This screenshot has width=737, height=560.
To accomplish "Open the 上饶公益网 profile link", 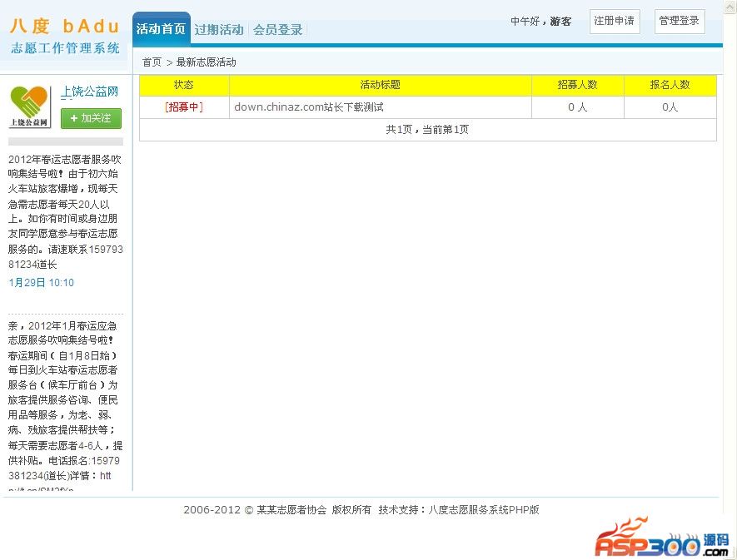I will pyautogui.click(x=89, y=92).
